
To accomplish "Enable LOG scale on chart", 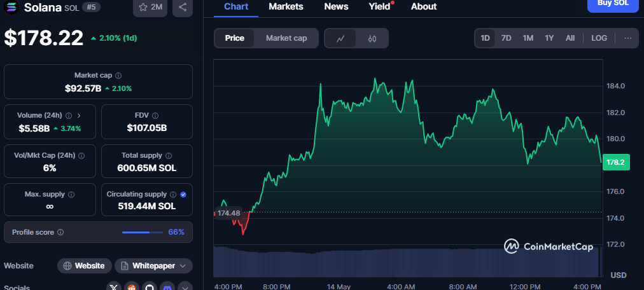I will [x=599, y=38].
